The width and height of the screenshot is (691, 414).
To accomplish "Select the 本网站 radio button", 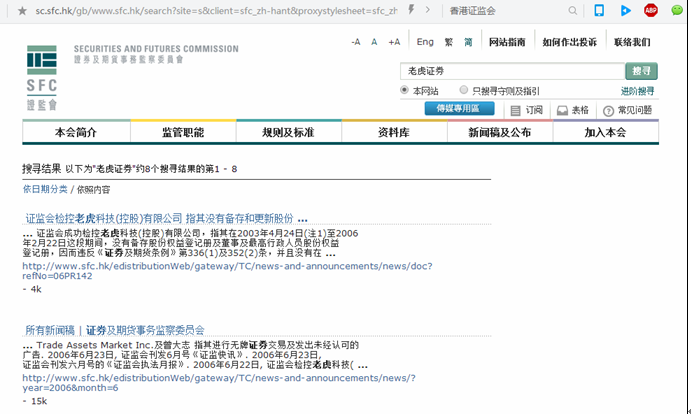I will tap(404, 90).
